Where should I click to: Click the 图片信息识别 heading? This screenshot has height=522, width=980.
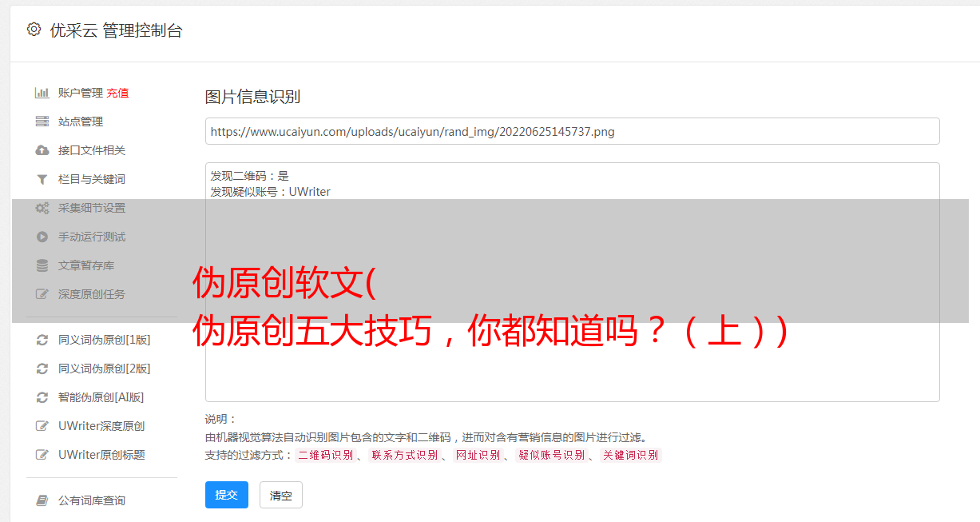point(252,97)
